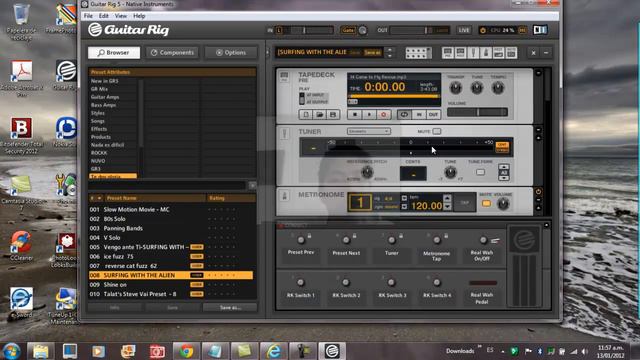
Task: Enable the Tuning Fork checkbox
Action: (x=480, y=172)
